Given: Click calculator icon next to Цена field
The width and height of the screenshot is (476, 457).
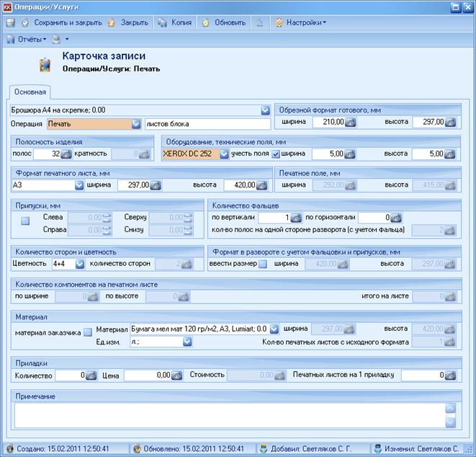Looking at the screenshot, I should click(176, 376).
